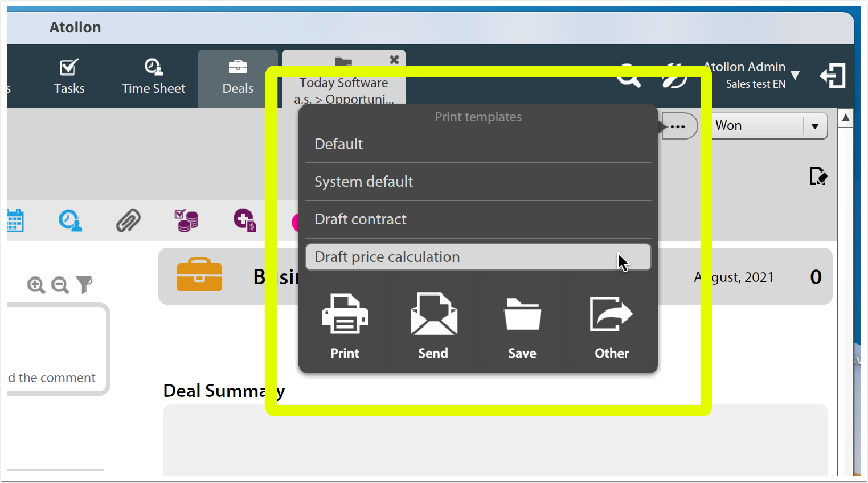The width and height of the screenshot is (868, 483).
Task: Click the add invoice plus icon
Action: tap(245, 220)
